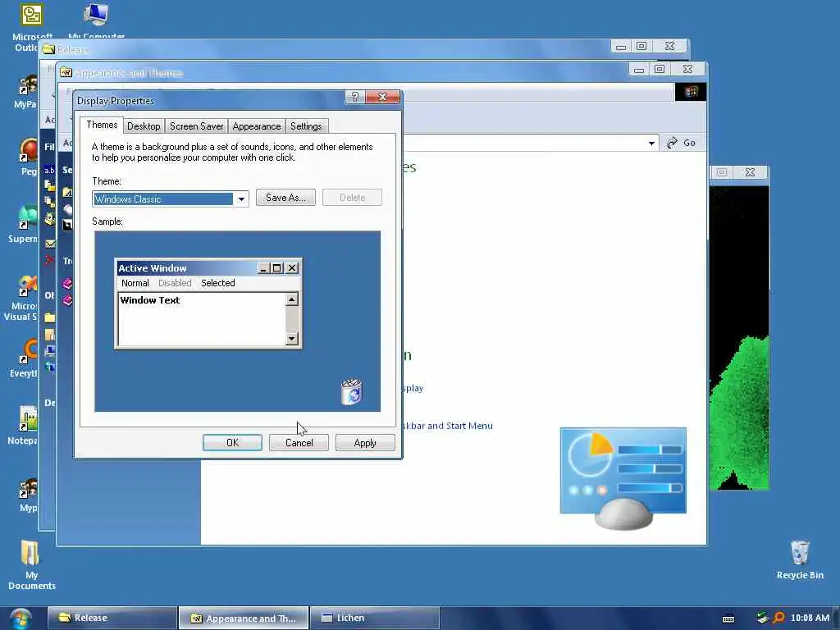The height and width of the screenshot is (630, 840).
Task: Switch to Lichen taskbar button
Action: coord(375,618)
